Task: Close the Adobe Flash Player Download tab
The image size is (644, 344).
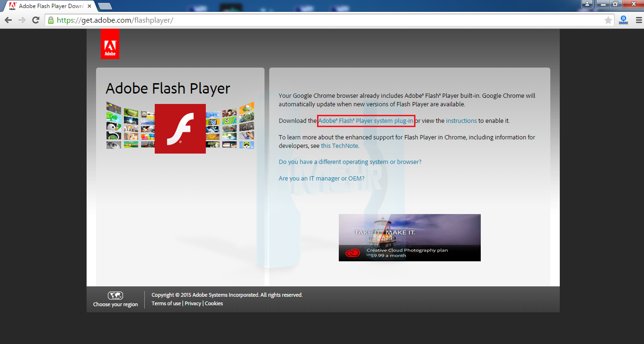Action: [89, 6]
